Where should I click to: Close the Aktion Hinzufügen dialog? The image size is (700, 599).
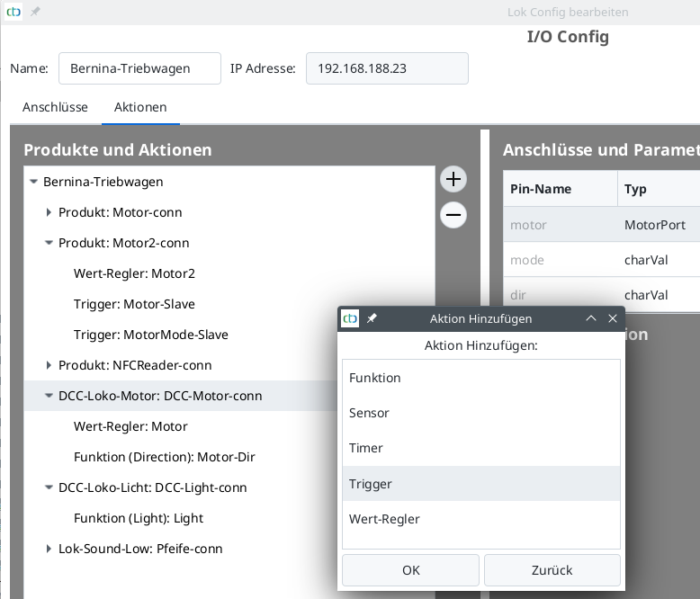[613, 318]
